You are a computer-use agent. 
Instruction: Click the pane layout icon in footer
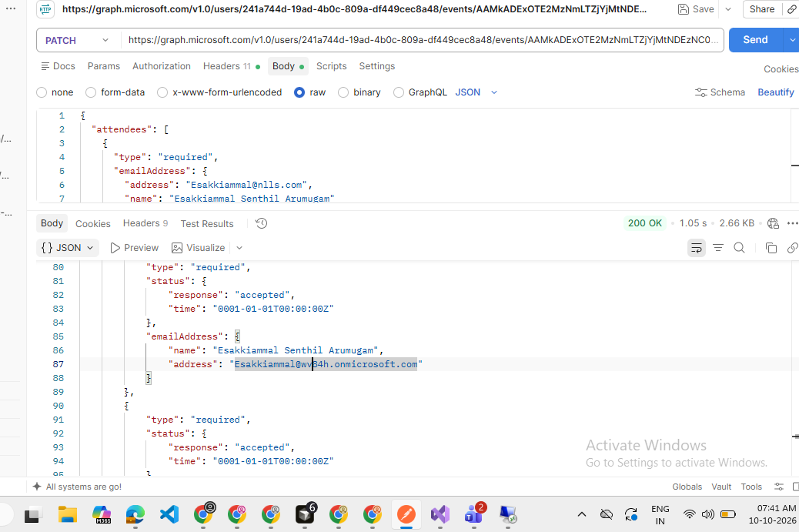795,487
